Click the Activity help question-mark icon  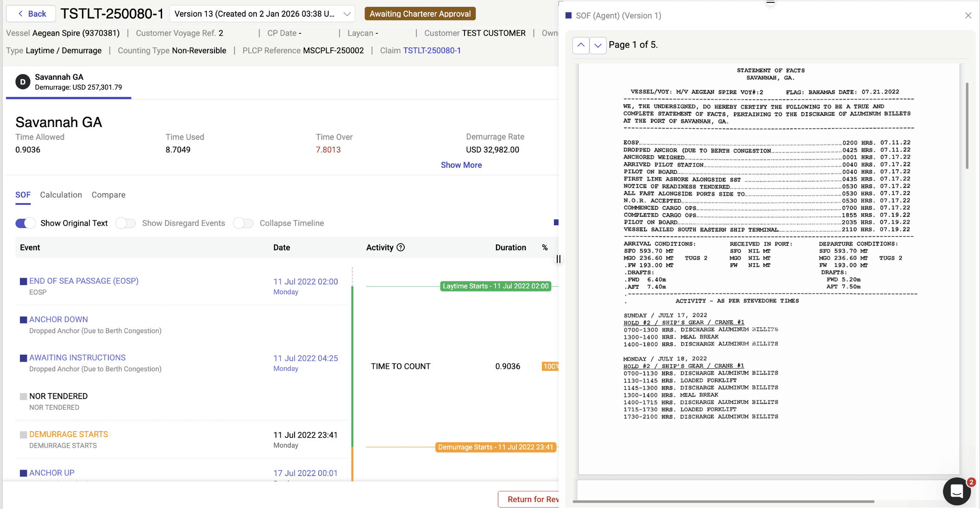401,248
